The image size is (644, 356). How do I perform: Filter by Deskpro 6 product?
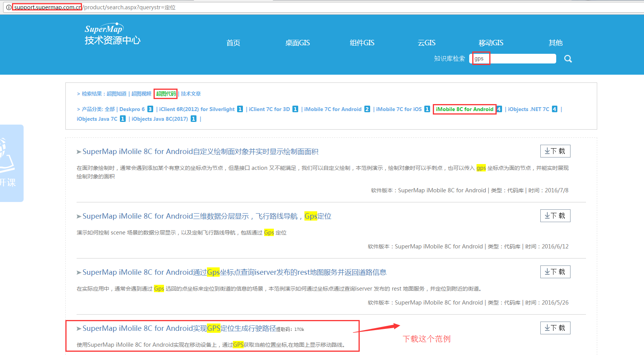coord(132,109)
